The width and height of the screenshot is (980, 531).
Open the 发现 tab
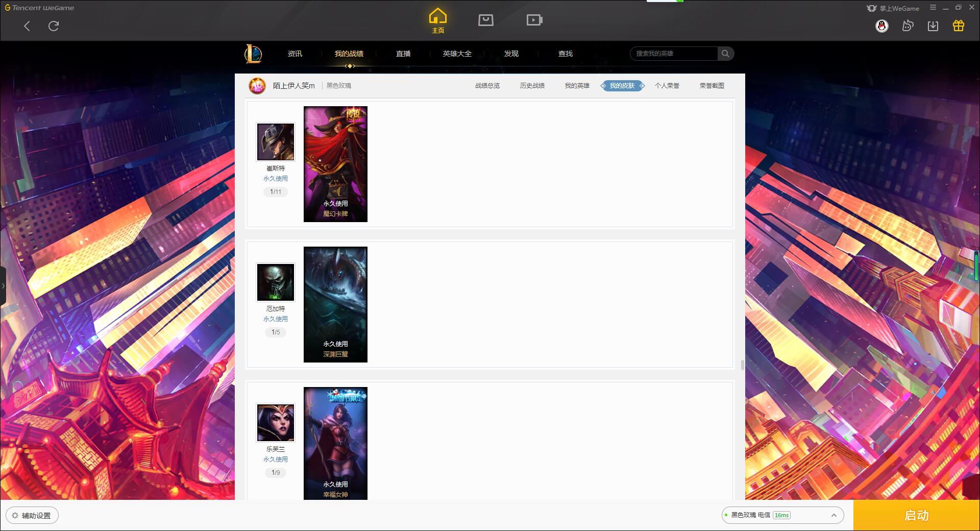511,54
